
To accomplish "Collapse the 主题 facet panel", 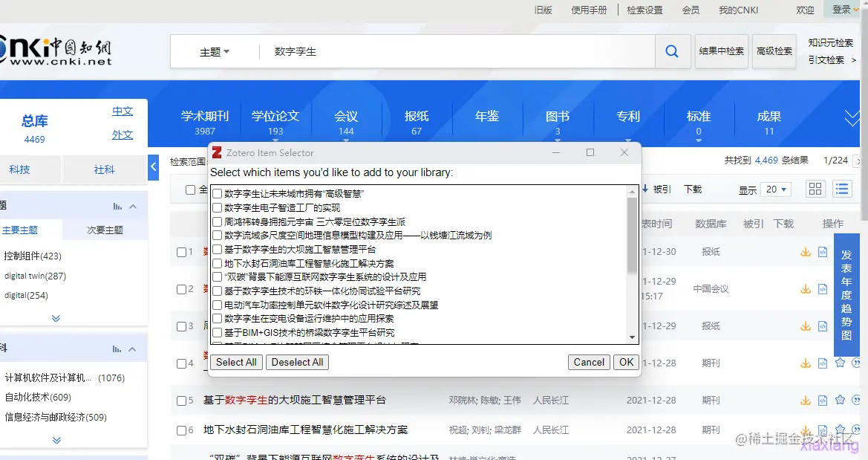I will tap(133, 206).
